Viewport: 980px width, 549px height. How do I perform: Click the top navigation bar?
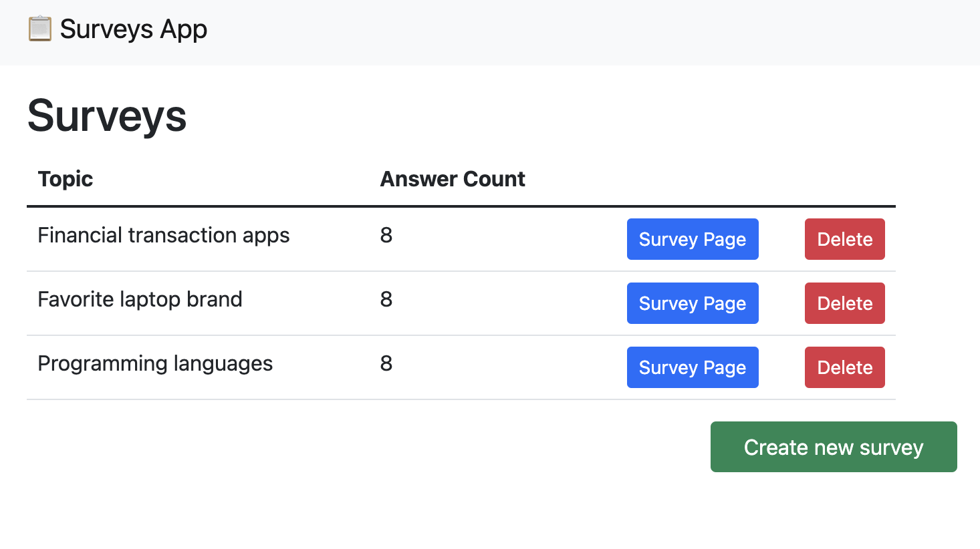(x=490, y=32)
